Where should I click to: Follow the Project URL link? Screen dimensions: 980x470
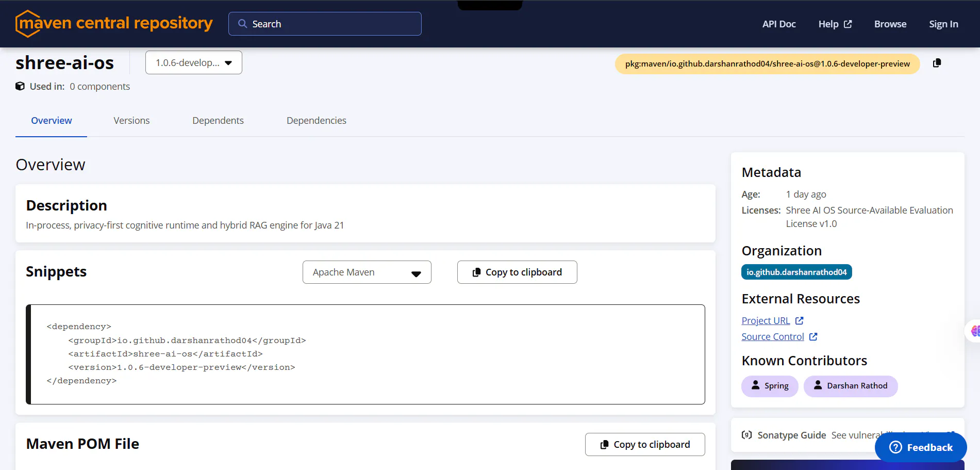(766, 321)
